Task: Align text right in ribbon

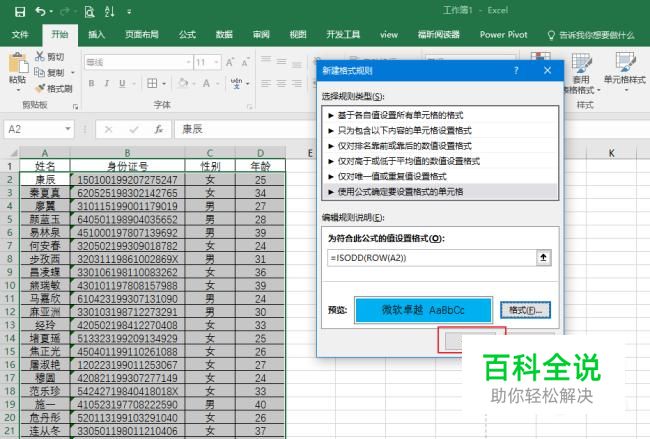Action: pyautogui.click(x=297, y=83)
